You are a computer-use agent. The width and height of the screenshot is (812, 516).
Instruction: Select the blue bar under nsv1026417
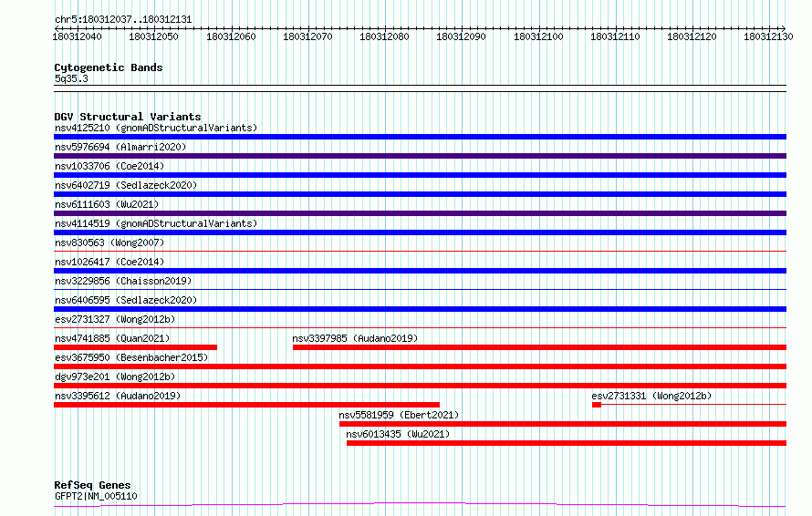tap(420, 271)
